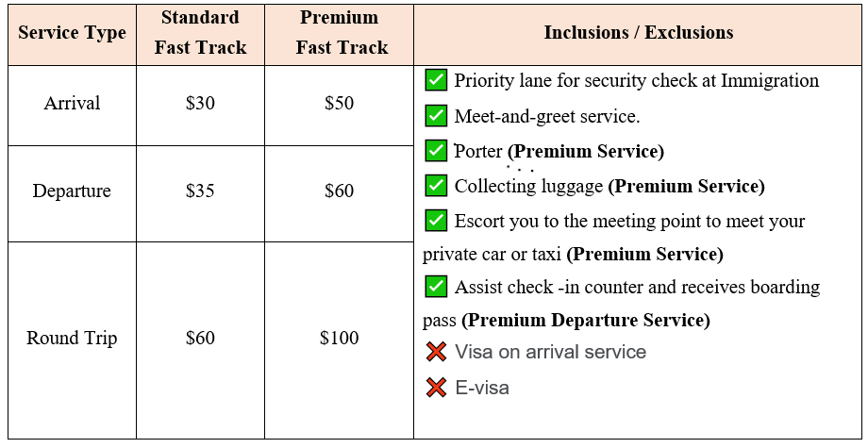Click the red X beside Visa on arrival
Image resolution: width=868 pixels, height=448 pixels.
436,353
